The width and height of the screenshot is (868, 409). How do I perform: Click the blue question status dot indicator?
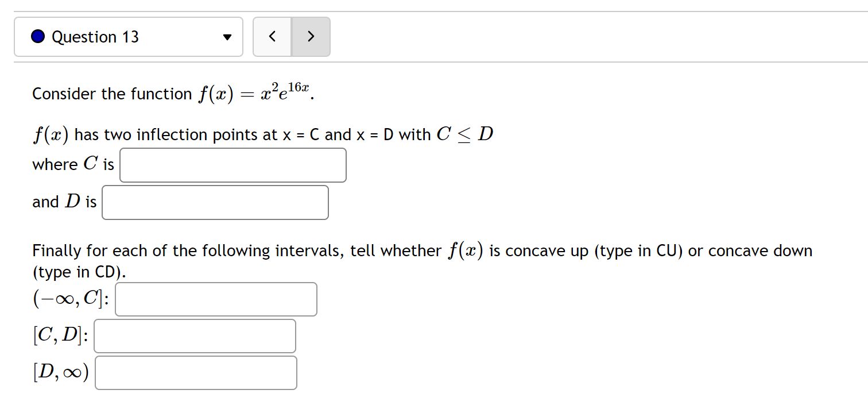36,36
